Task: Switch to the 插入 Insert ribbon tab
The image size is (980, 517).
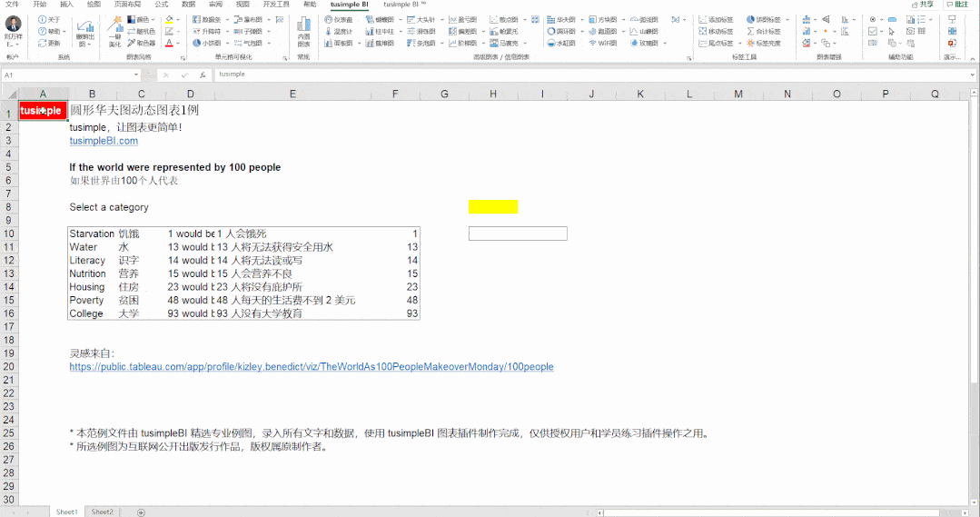Action: tap(66, 5)
